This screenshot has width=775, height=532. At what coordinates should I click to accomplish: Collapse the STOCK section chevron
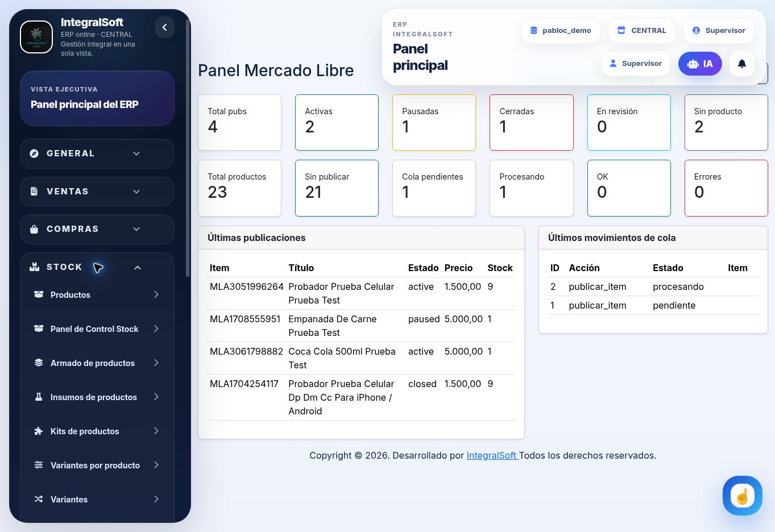tap(138, 268)
